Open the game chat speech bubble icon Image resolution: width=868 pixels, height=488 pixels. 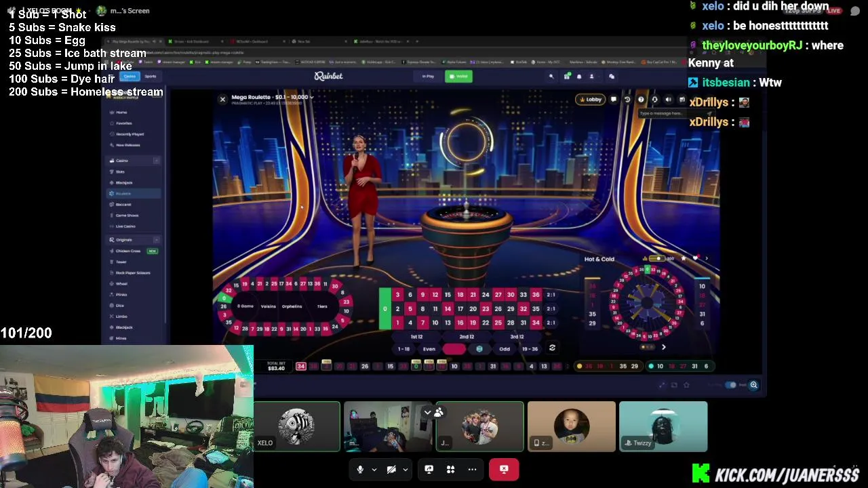614,100
